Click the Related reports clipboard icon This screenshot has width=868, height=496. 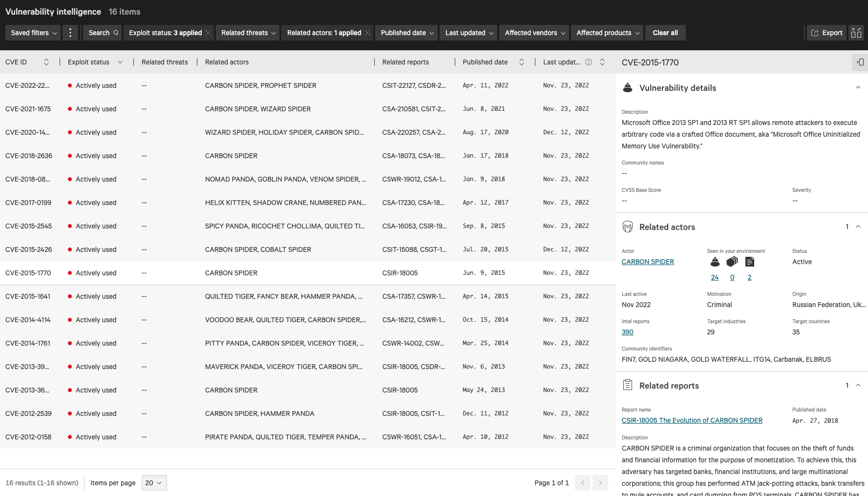628,385
